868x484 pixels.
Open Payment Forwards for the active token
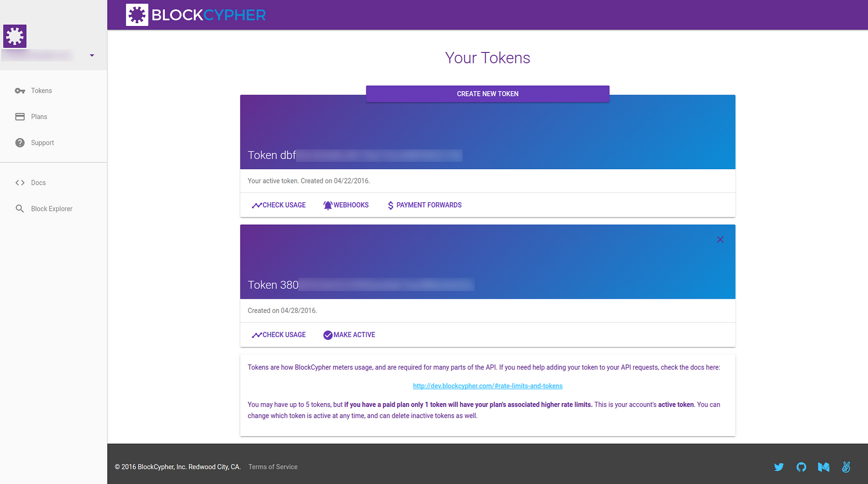(424, 205)
